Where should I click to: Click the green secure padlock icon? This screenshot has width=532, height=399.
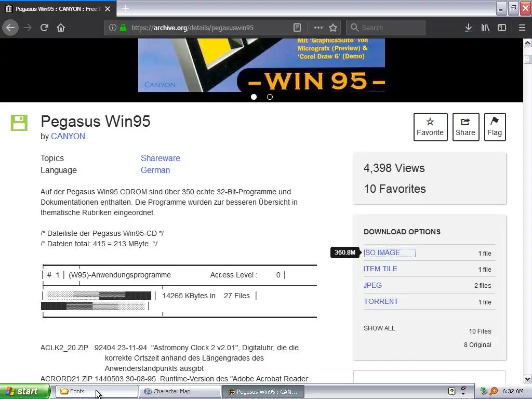click(x=123, y=28)
